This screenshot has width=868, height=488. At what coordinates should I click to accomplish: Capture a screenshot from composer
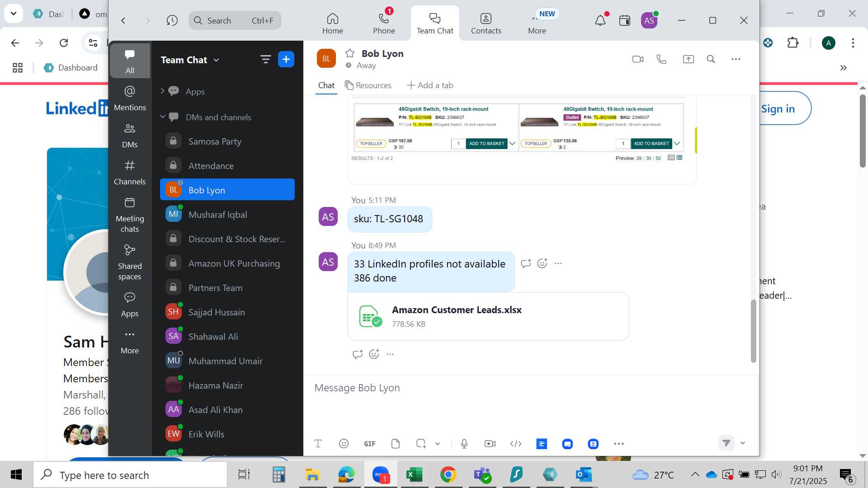(421, 444)
